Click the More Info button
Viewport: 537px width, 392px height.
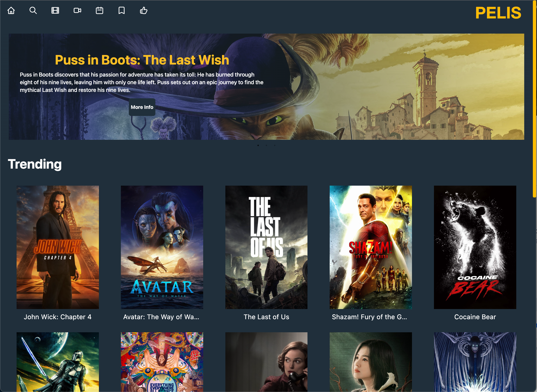142,107
